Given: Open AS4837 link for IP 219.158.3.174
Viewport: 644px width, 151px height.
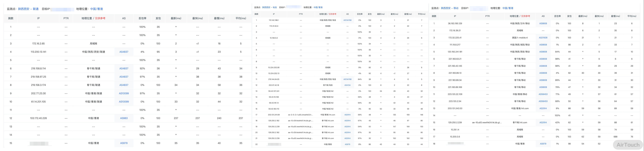Looking at the screenshot, I should 124,85.
